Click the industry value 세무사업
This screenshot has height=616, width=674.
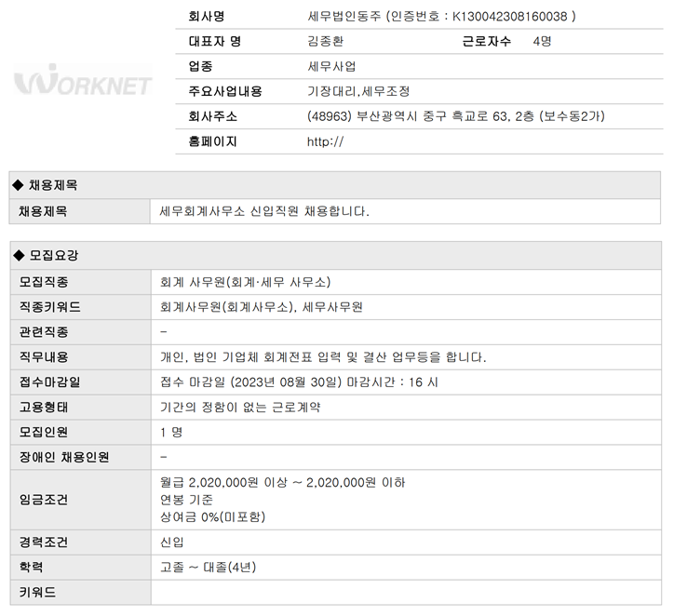coord(331,67)
